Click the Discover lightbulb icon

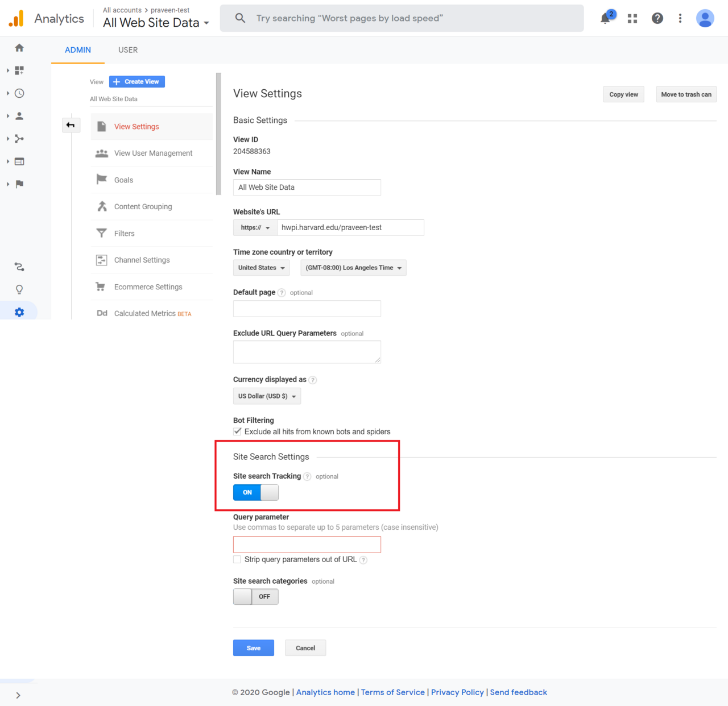coord(19,289)
